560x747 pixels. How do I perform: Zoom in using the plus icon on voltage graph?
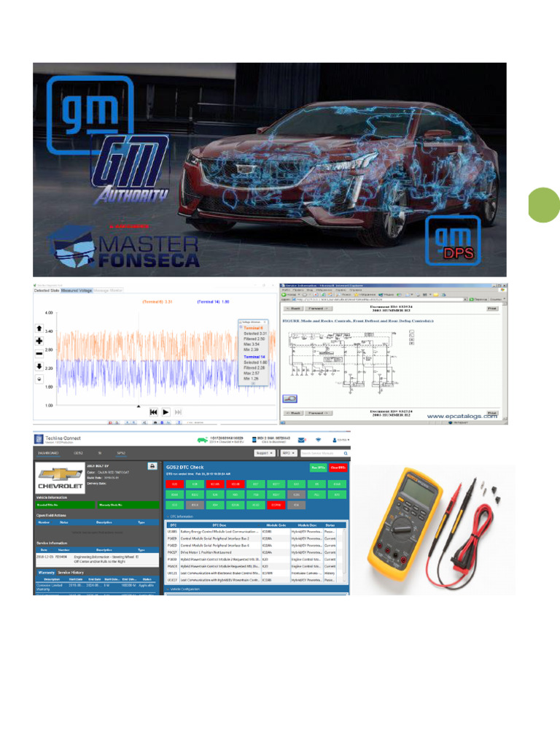pos(39,341)
